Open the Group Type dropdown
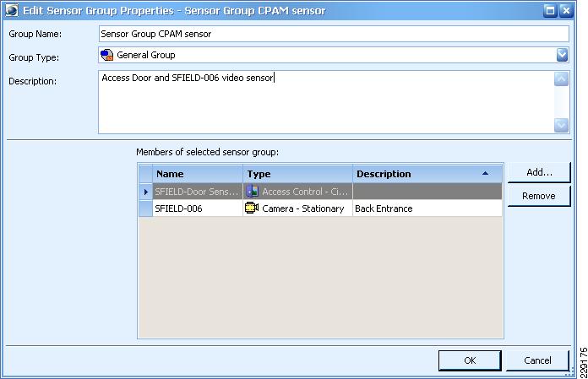The height and width of the screenshot is (379, 588). [x=562, y=55]
